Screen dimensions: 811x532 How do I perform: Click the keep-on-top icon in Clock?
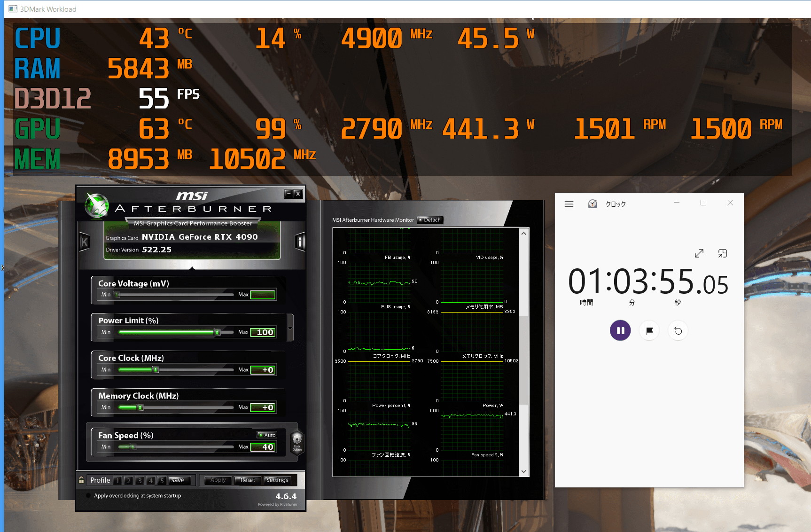(723, 253)
